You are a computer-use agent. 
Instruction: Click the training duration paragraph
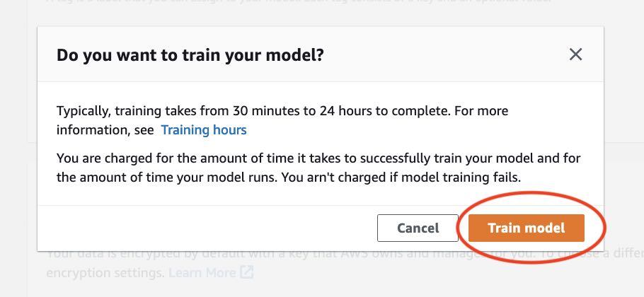[282, 112]
